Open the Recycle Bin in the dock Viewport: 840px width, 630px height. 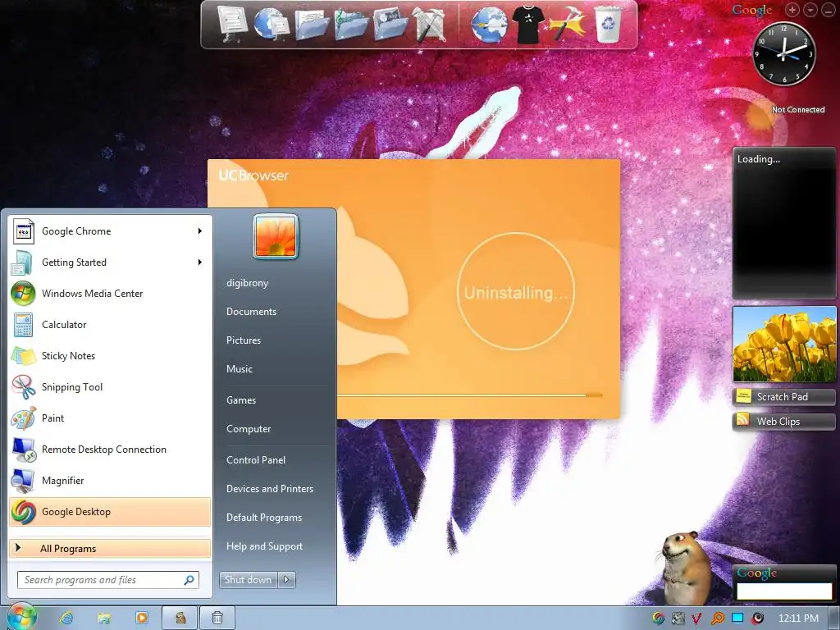[608, 24]
